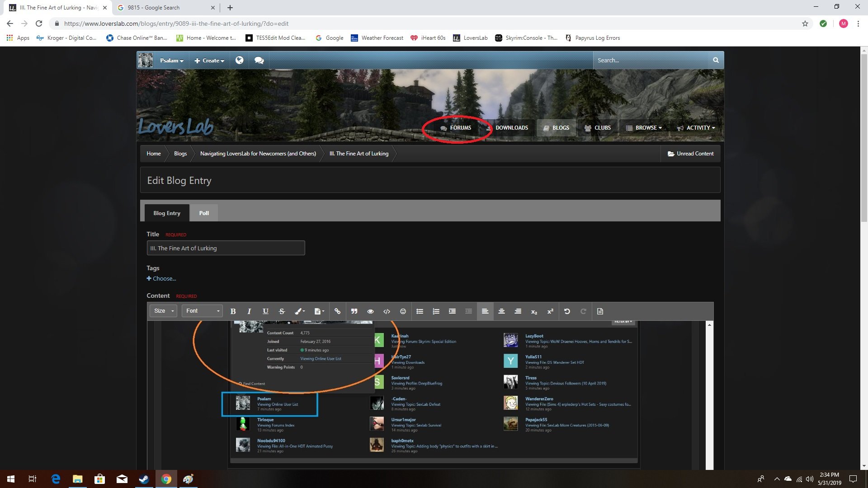Click the Emoji insertion icon

pyautogui.click(x=402, y=311)
